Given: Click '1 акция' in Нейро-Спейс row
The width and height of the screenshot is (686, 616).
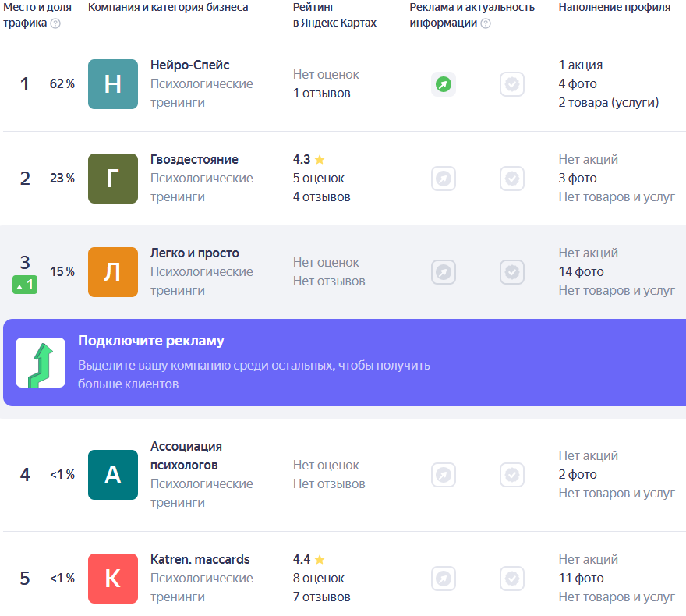Looking at the screenshot, I should coord(581,65).
